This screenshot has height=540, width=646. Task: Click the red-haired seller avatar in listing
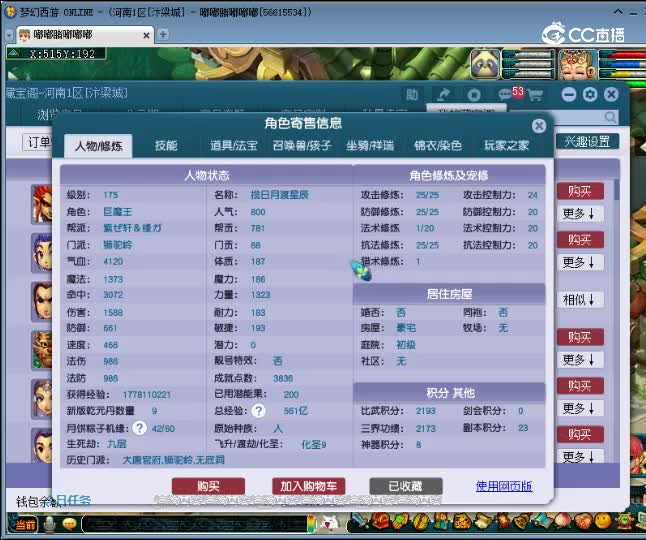42,205
